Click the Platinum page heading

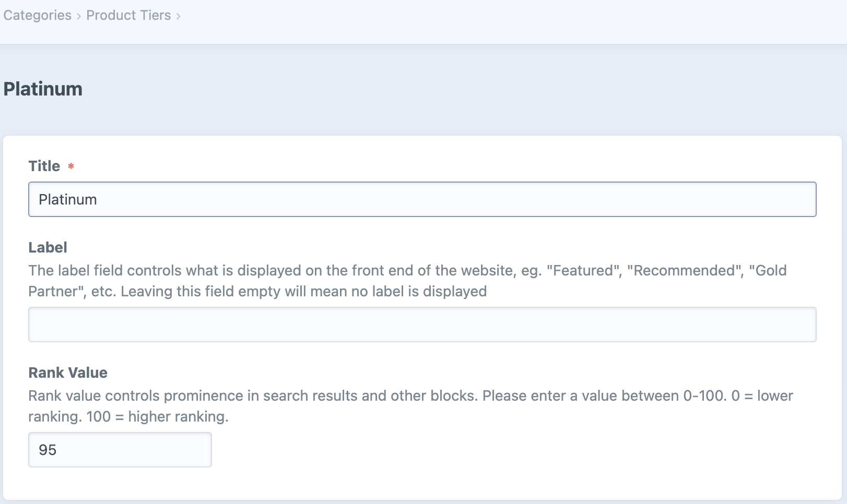(x=43, y=89)
